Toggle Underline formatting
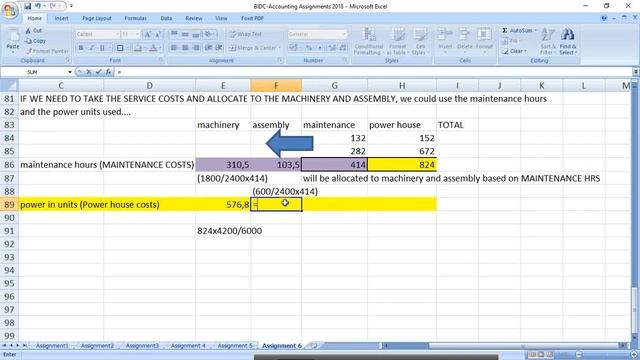The width and height of the screenshot is (640, 360). (x=102, y=48)
